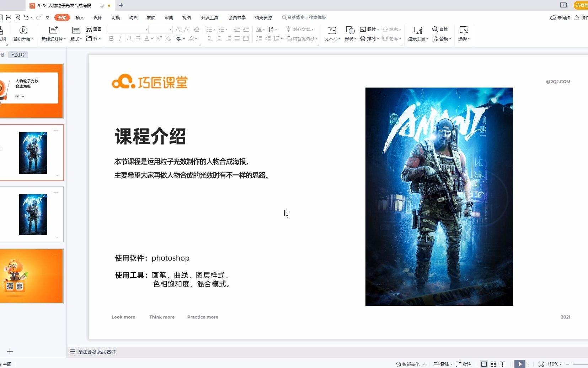This screenshot has width=588, height=368.
Task: Center align the text
Action: pyautogui.click(x=219, y=38)
